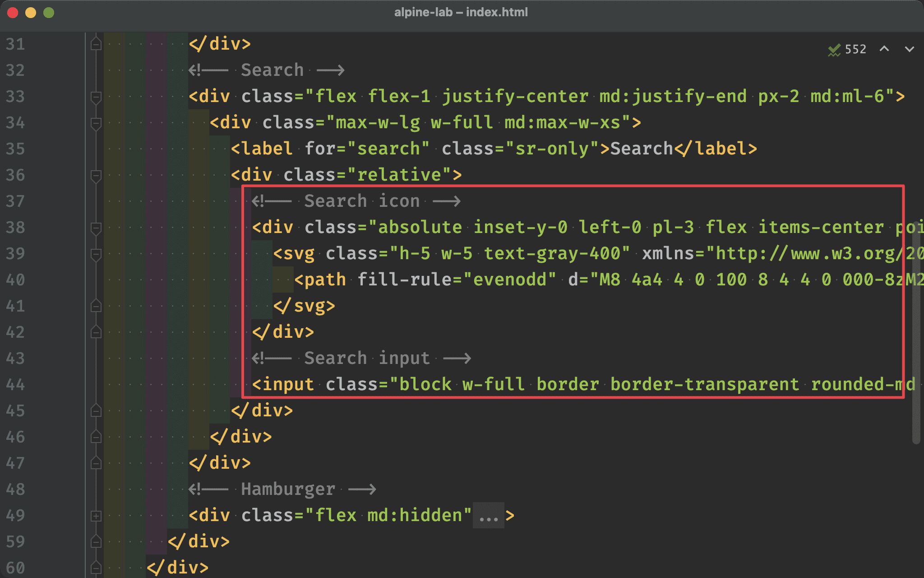Click "max-w-lg" class on line 34
This screenshot has height=578, width=924.
tap(378, 123)
